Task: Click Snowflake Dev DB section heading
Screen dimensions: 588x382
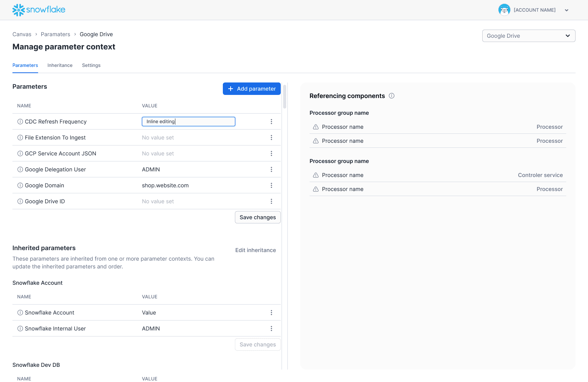Action: [x=36, y=365]
